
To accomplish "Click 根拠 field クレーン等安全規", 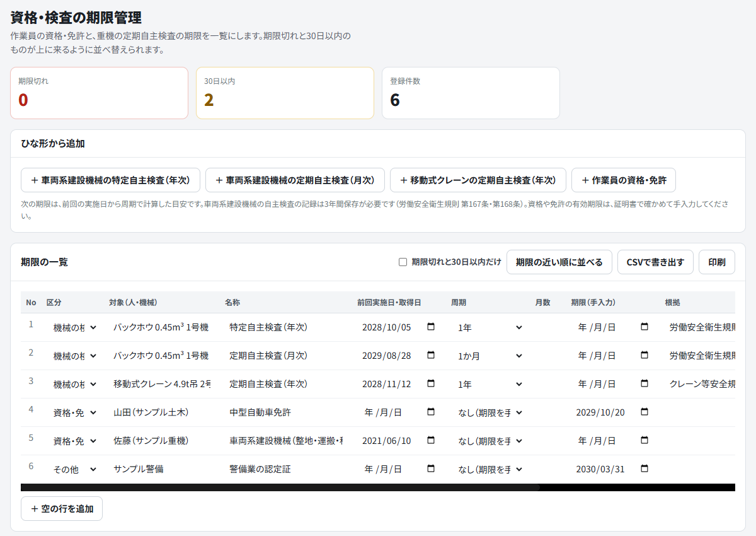I will pyautogui.click(x=699, y=384).
